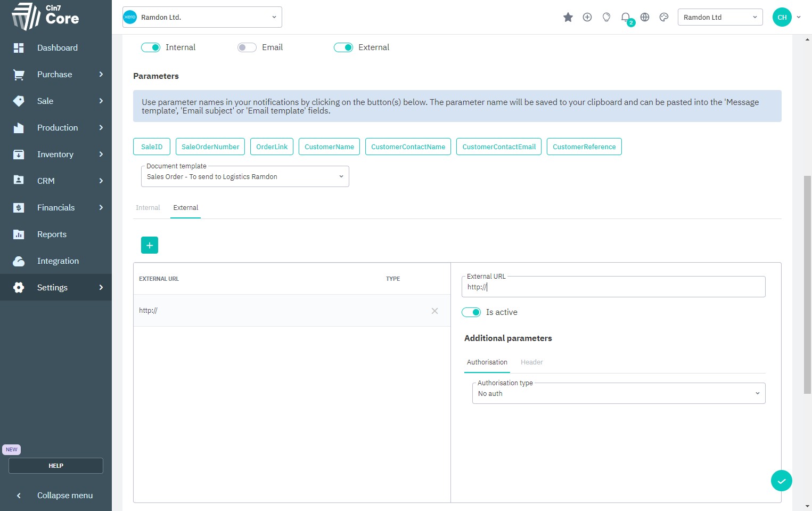Add a new external URL row
The width and height of the screenshot is (812, 511).
coord(150,245)
